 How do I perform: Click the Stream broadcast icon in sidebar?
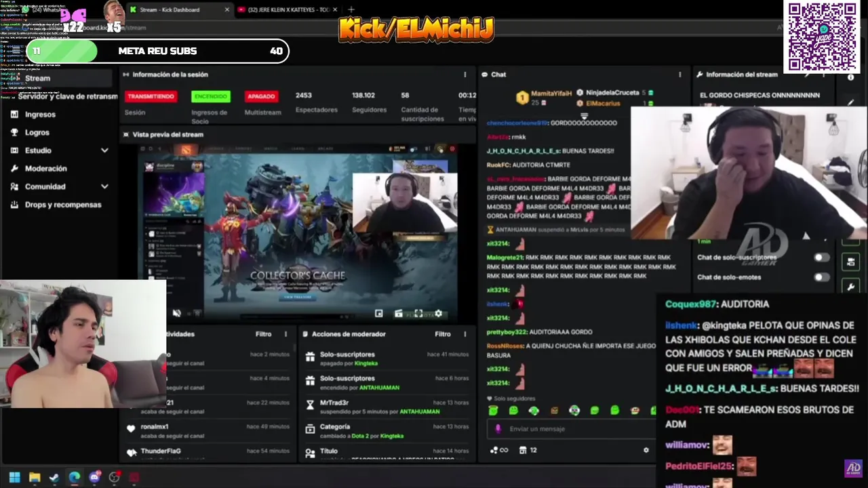14,78
